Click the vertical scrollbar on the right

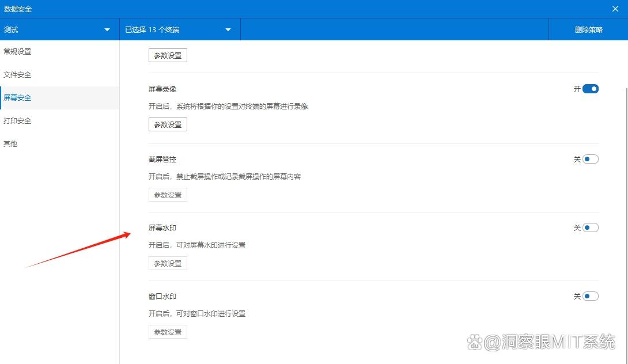coord(625,202)
